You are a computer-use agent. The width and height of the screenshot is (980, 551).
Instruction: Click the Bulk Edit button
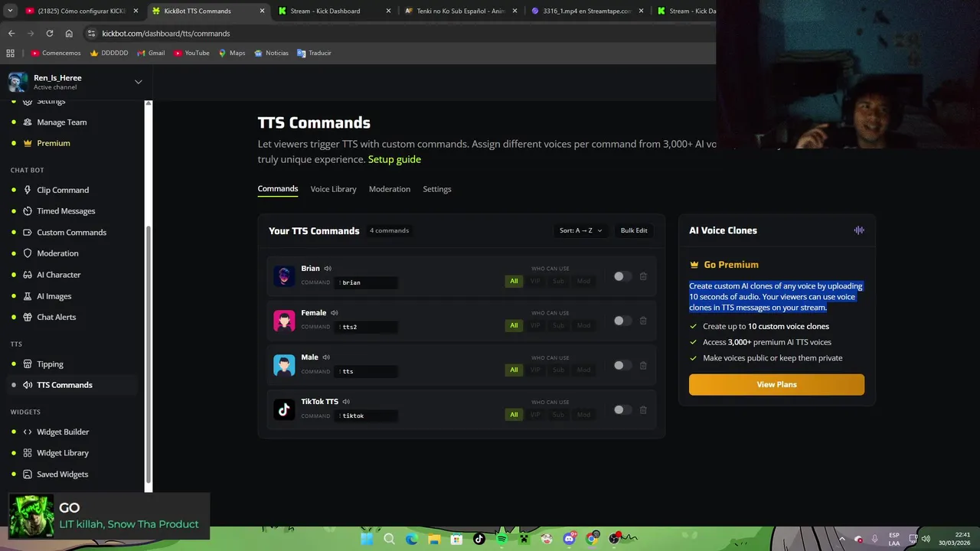click(634, 230)
